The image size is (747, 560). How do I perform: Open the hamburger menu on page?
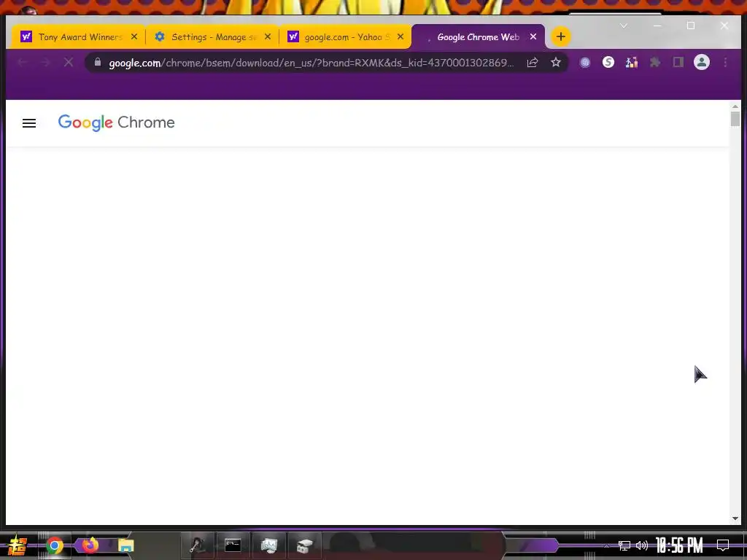coord(29,123)
